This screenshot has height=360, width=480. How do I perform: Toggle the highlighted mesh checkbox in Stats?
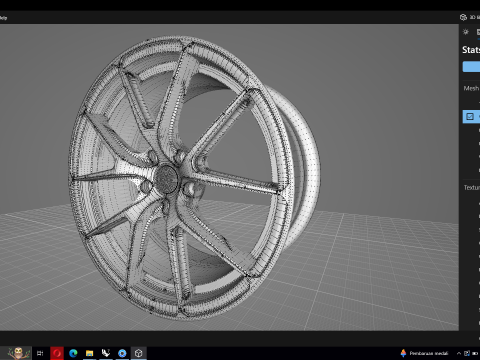tap(470, 116)
